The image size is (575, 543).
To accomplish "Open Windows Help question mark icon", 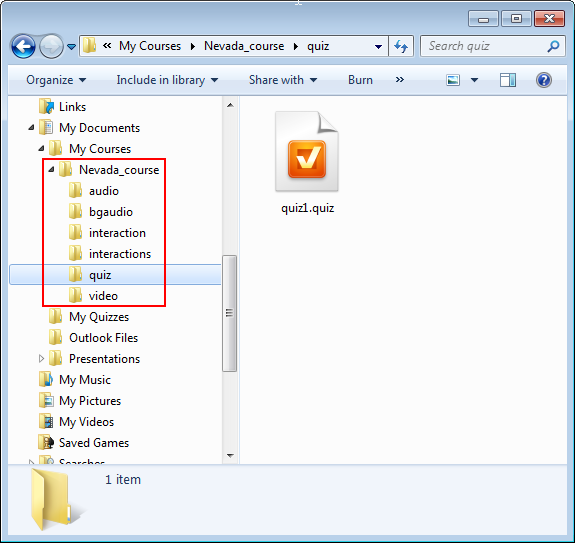I will point(543,80).
